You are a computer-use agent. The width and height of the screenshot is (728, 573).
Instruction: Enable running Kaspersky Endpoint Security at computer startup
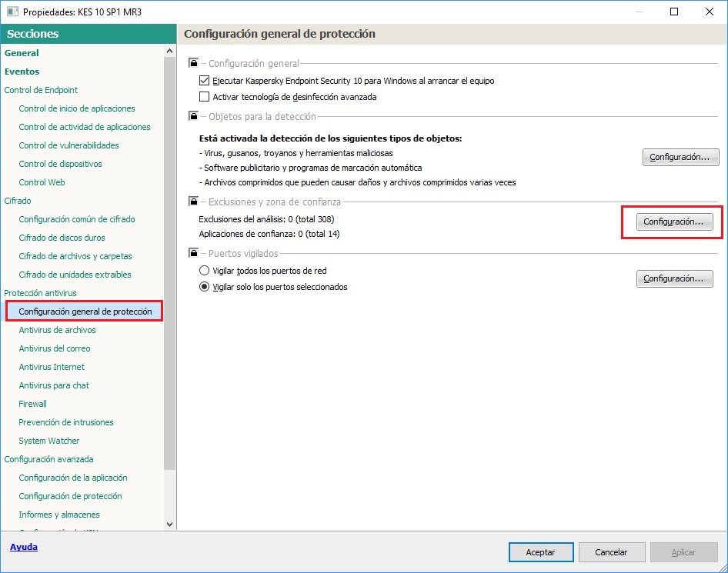pos(204,81)
